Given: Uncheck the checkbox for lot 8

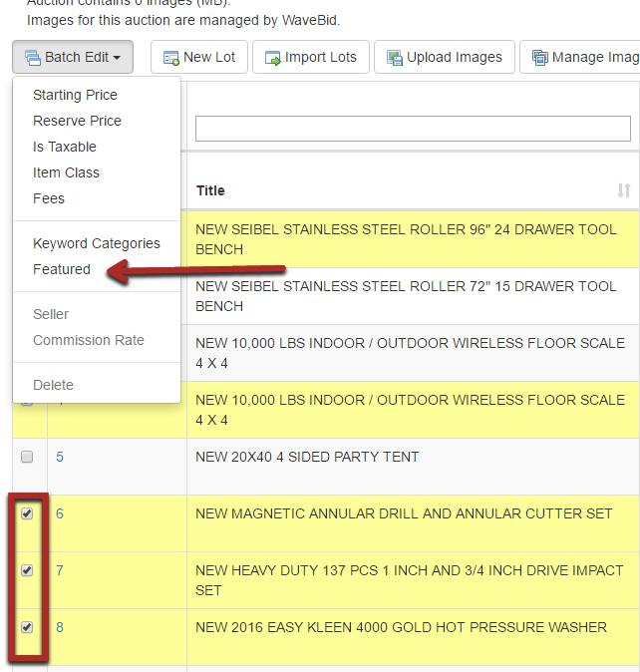Looking at the screenshot, I should (27, 627).
